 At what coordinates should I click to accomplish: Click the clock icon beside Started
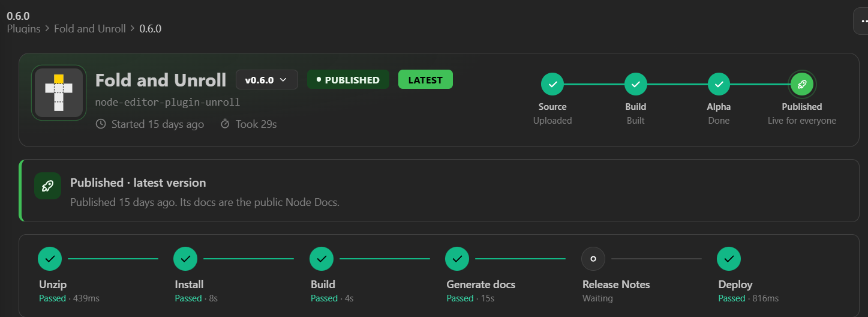(101, 124)
